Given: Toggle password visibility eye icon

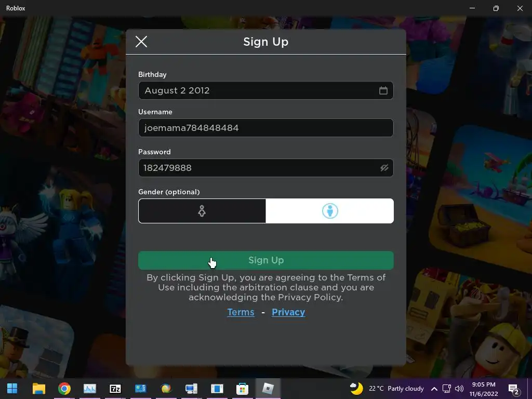Looking at the screenshot, I should 384,168.
